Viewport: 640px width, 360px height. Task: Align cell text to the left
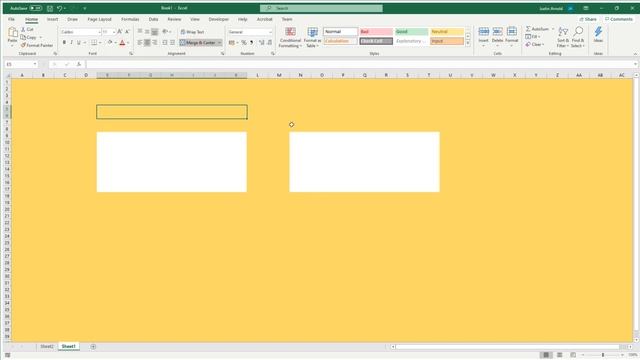(140, 42)
